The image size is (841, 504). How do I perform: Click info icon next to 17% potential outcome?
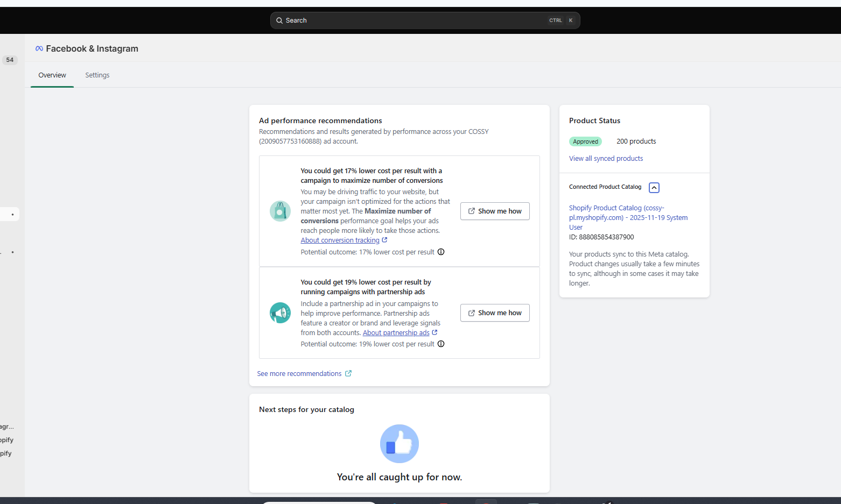tap(441, 252)
